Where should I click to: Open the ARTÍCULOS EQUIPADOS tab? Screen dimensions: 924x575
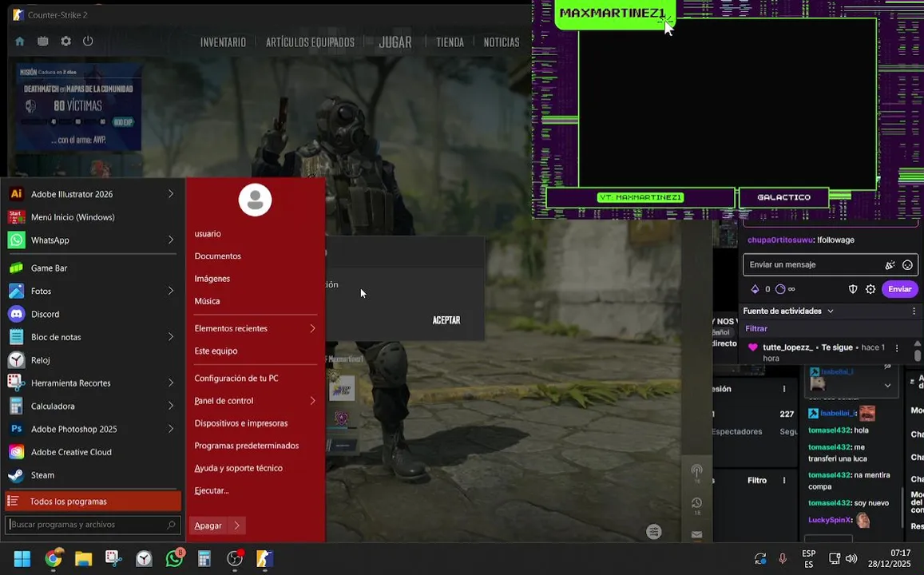point(310,42)
